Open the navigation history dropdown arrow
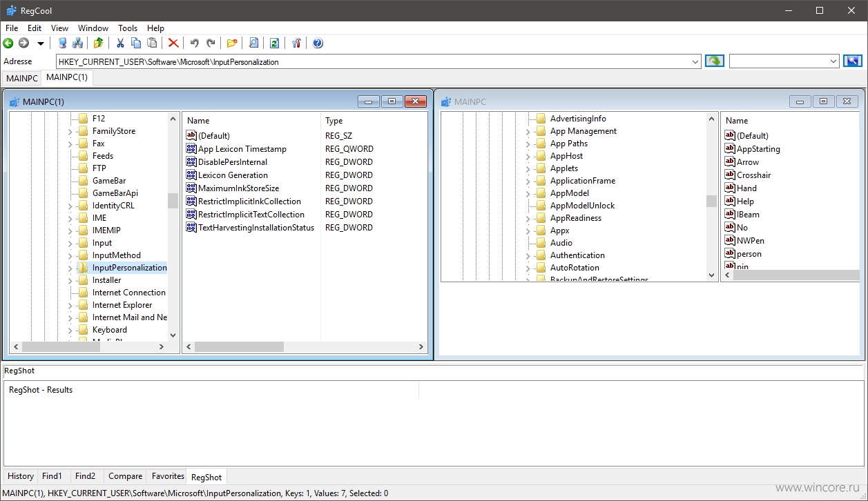Screen dimensions: 868x501 click(x=40, y=43)
